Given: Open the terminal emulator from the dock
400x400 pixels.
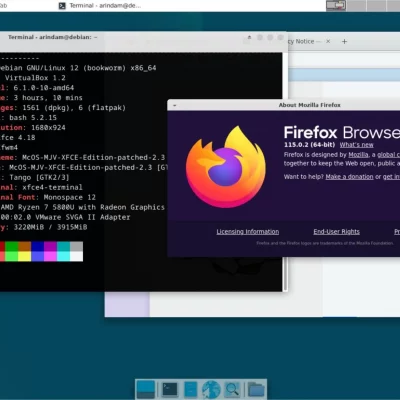Looking at the screenshot, I should click(170, 389).
